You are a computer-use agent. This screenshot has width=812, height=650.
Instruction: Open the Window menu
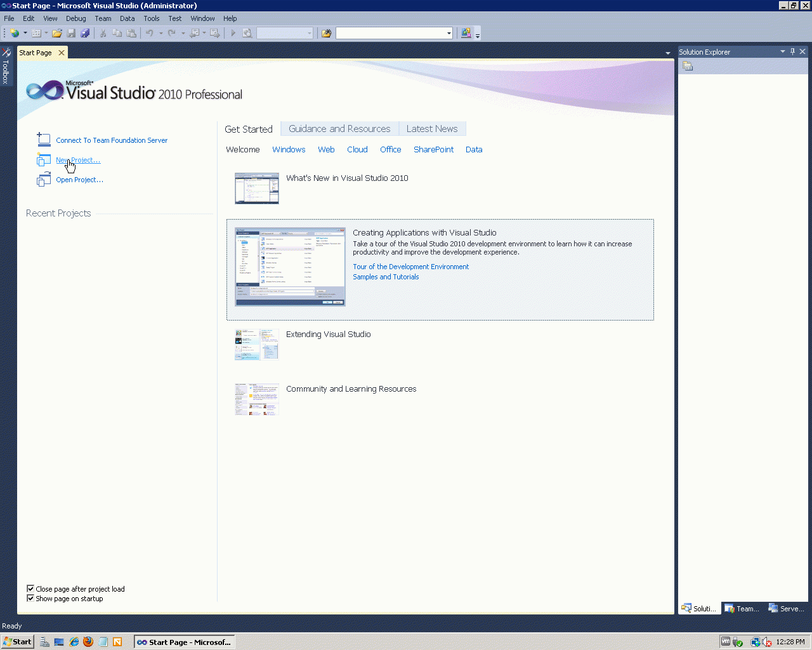point(202,18)
